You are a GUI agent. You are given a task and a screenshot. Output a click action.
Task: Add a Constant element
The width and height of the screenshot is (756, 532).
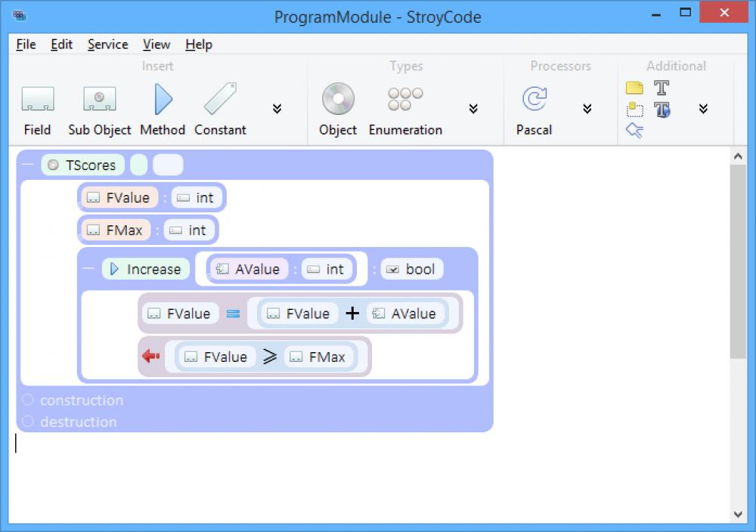(x=220, y=106)
